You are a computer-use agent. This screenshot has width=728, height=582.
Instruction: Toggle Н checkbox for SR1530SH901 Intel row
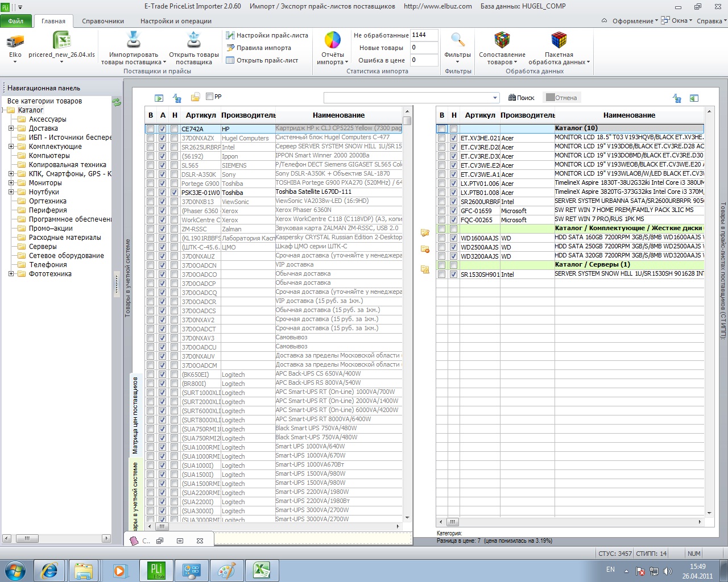[x=453, y=275]
